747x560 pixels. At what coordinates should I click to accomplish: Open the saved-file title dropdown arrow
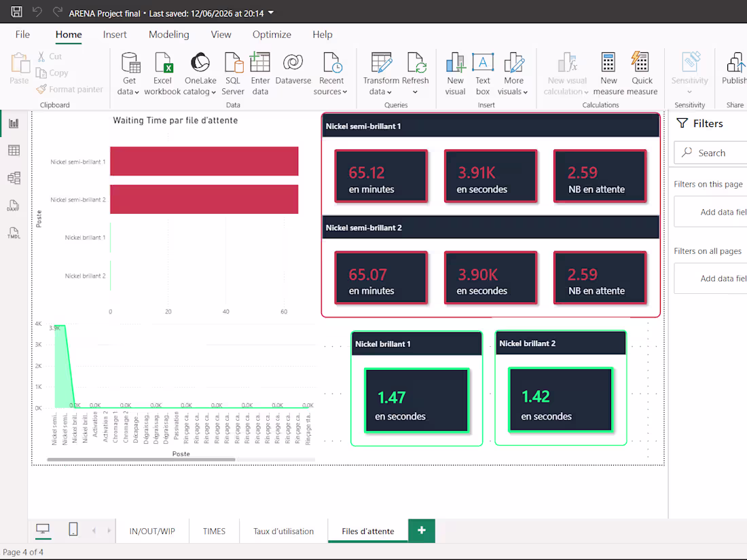(271, 13)
